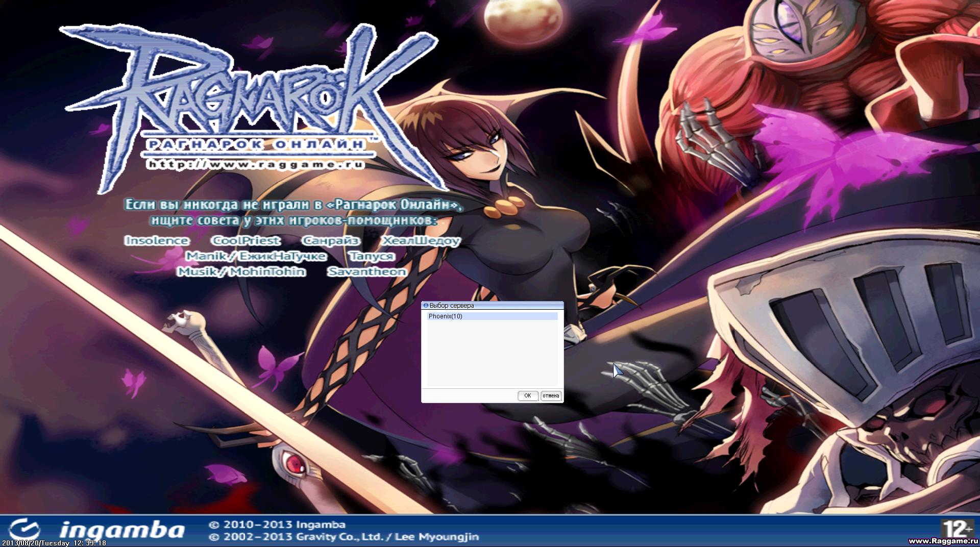Viewport: 980px width, 547px height.
Task: Click the © 2010–2013 Ingamba copyright line
Action: [277, 525]
